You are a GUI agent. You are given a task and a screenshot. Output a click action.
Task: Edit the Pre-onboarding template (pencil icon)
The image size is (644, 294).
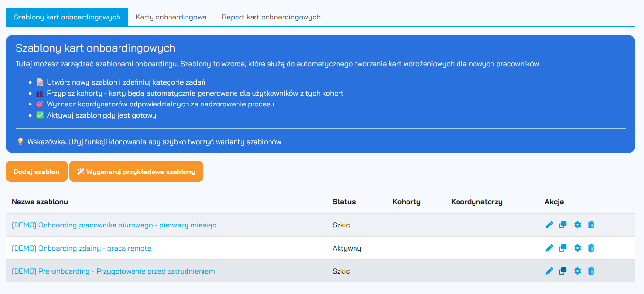(549, 271)
